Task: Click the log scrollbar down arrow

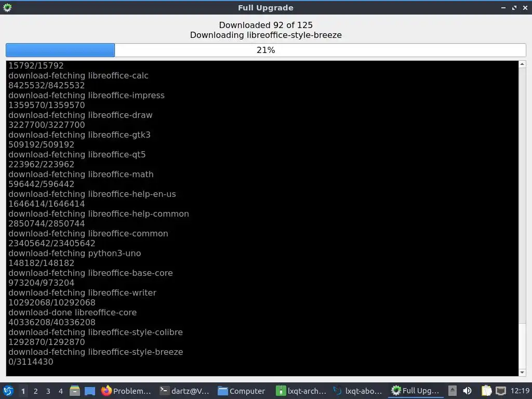Action: click(522, 373)
